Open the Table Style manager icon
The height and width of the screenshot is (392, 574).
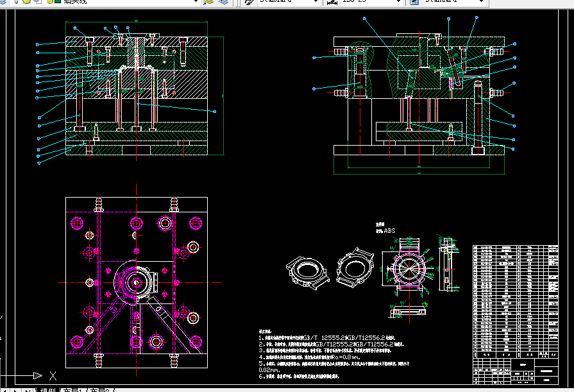coord(414,2)
